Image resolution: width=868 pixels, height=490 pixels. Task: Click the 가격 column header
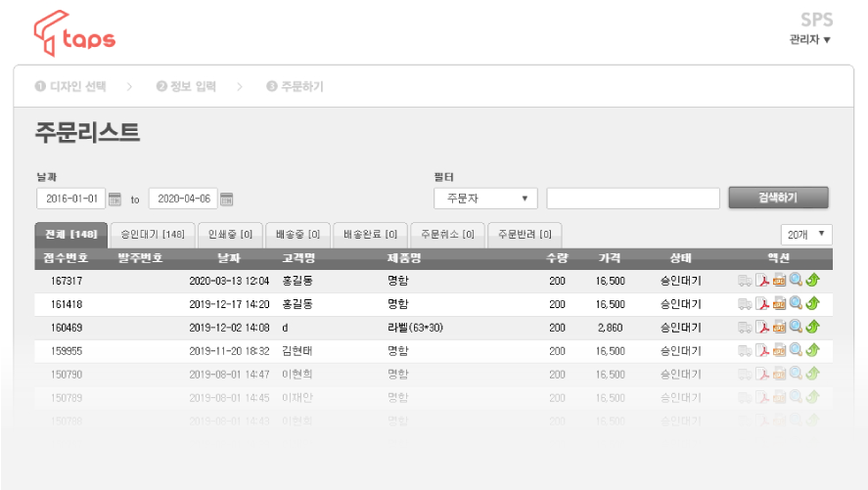tap(610, 258)
